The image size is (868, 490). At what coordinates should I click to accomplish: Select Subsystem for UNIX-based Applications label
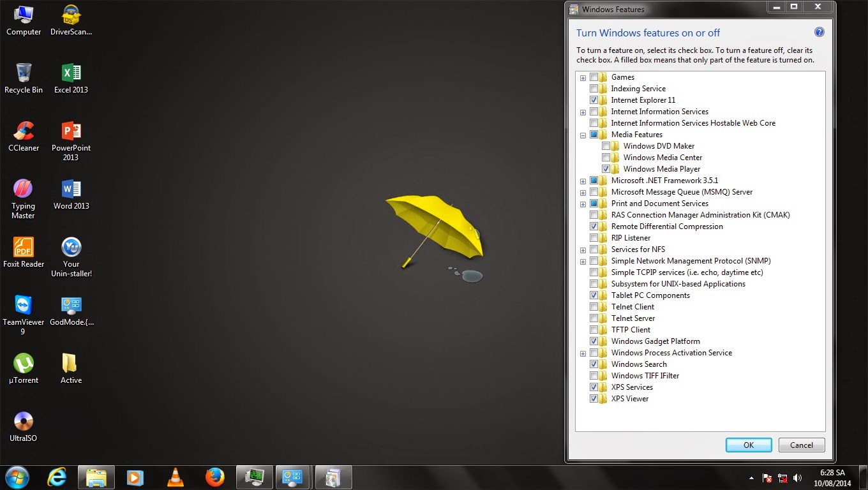(678, 284)
